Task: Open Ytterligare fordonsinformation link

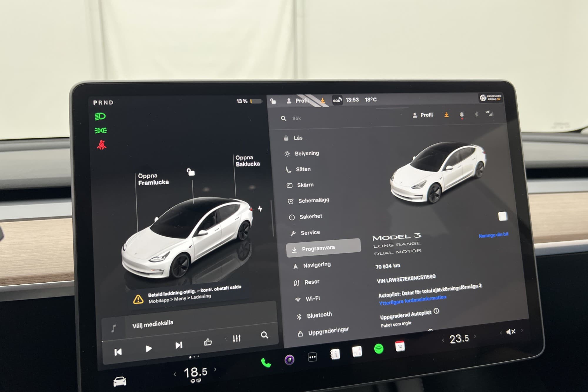Action: click(412, 300)
